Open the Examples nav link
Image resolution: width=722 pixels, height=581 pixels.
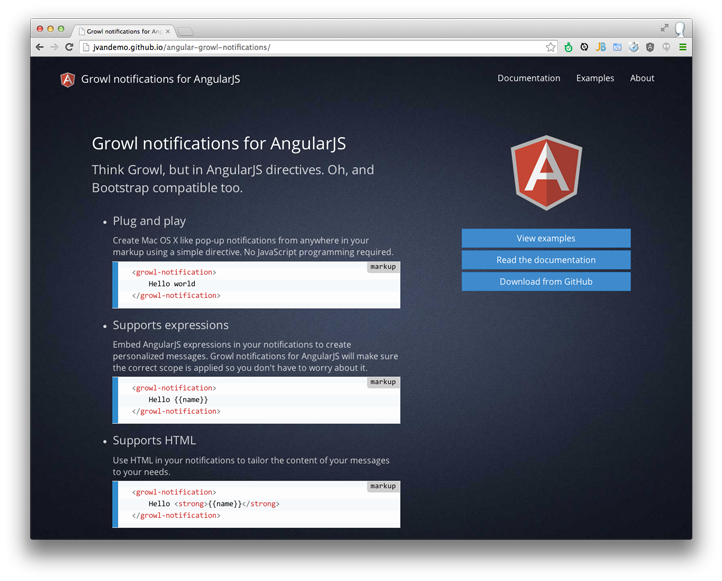coord(595,78)
